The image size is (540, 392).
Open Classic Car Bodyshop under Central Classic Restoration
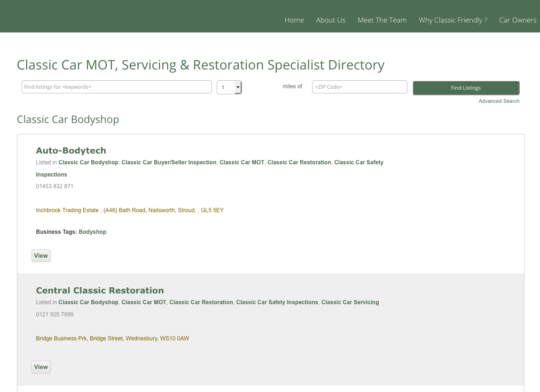88,302
